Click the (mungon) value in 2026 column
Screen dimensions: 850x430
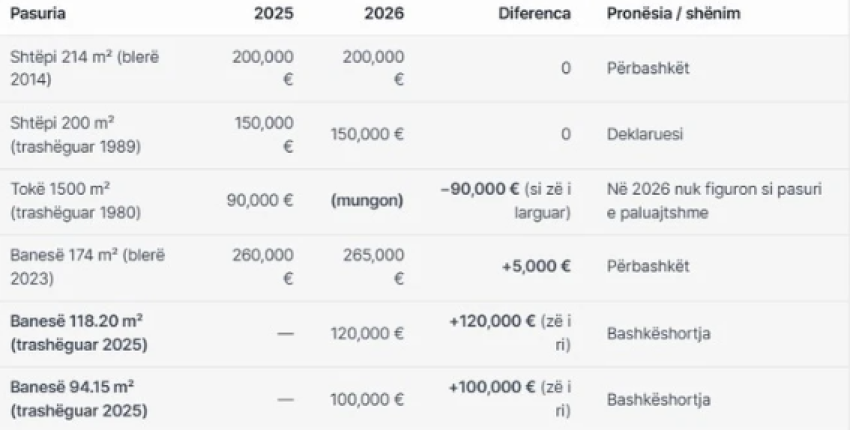367,200
